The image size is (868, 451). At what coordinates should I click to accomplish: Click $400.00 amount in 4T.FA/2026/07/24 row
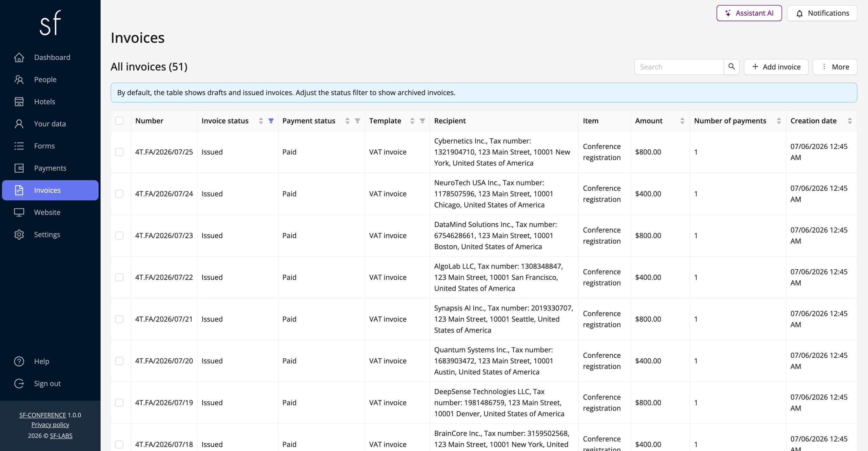pos(648,194)
